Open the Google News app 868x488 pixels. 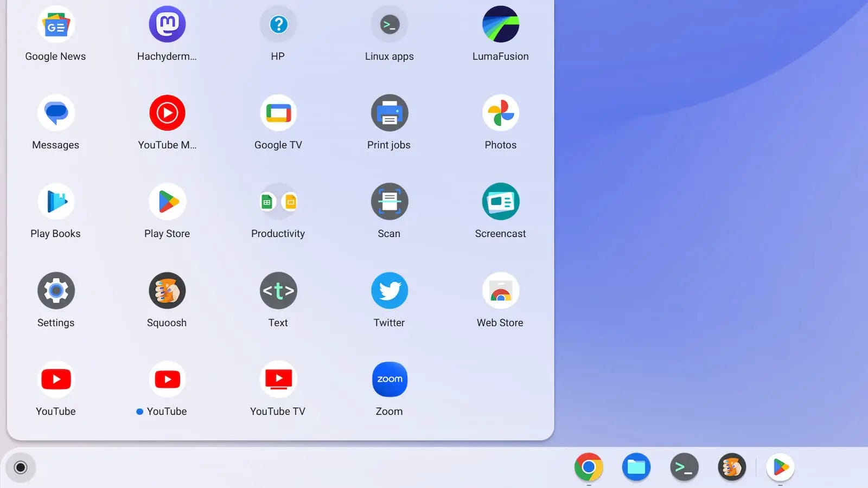coord(56,24)
